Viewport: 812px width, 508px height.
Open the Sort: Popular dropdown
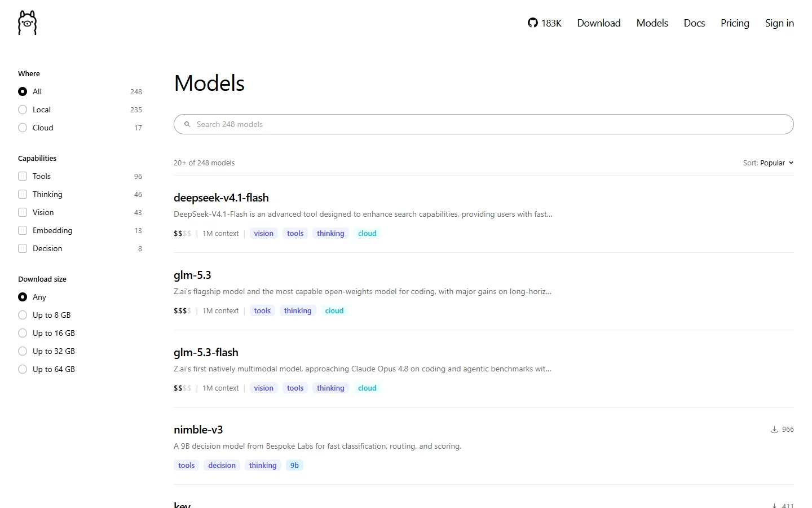click(x=768, y=163)
